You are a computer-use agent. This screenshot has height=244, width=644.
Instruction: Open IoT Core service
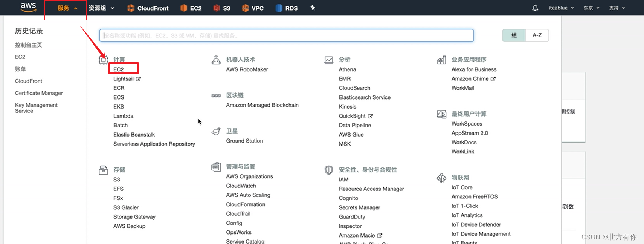pos(462,187)
